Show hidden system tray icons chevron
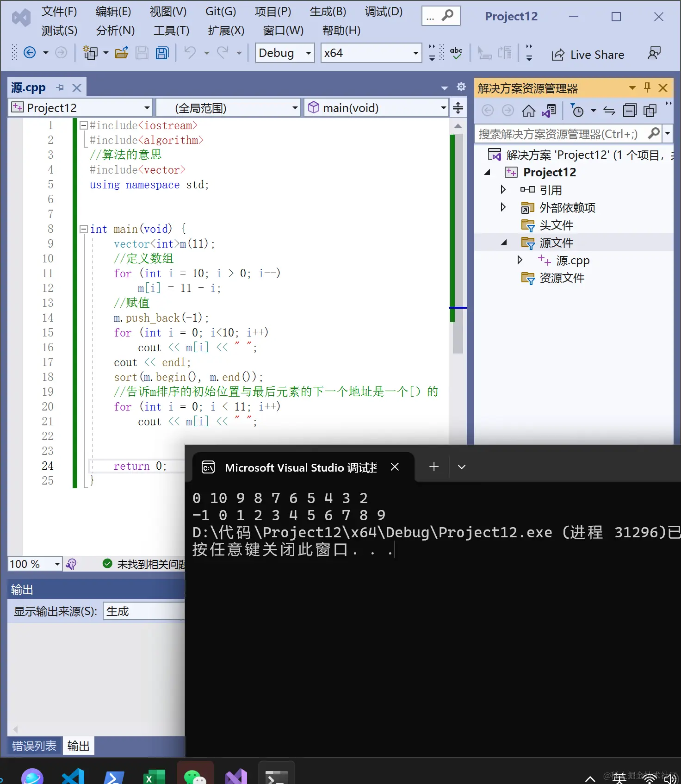The height and width of the screenshot is (784, 681). [x=590, y=779]
